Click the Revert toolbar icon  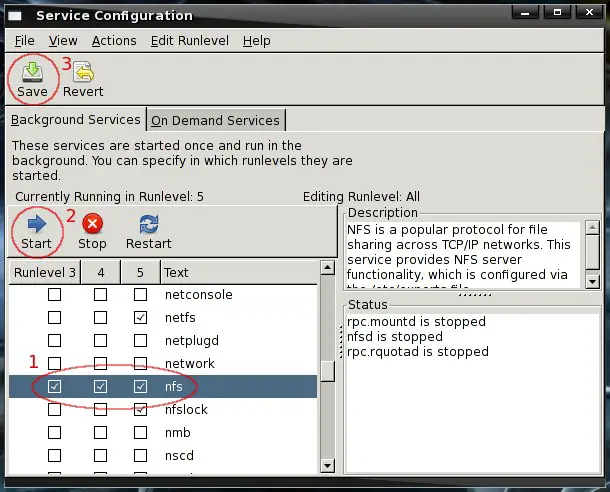click(x=83, y=78)
